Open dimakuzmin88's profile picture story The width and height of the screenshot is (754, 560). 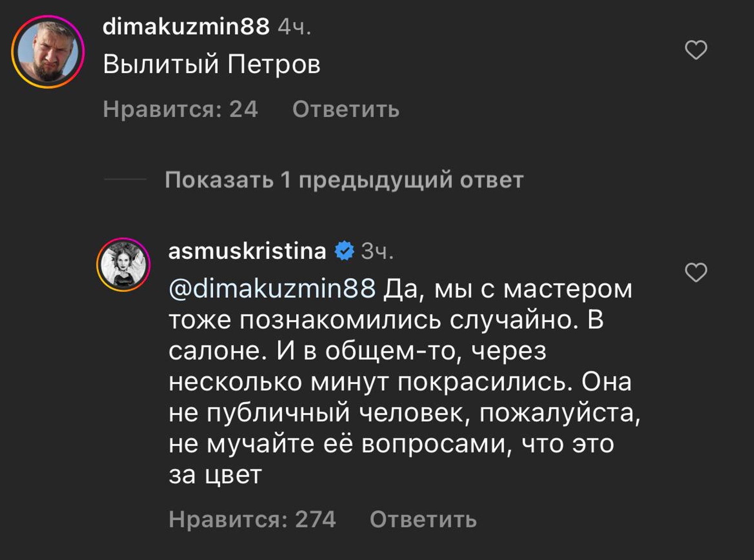(48, 52)
